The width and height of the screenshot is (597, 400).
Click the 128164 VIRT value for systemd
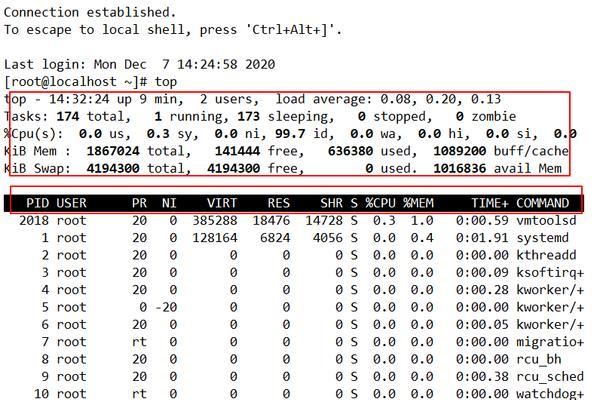tap(215, 238)
